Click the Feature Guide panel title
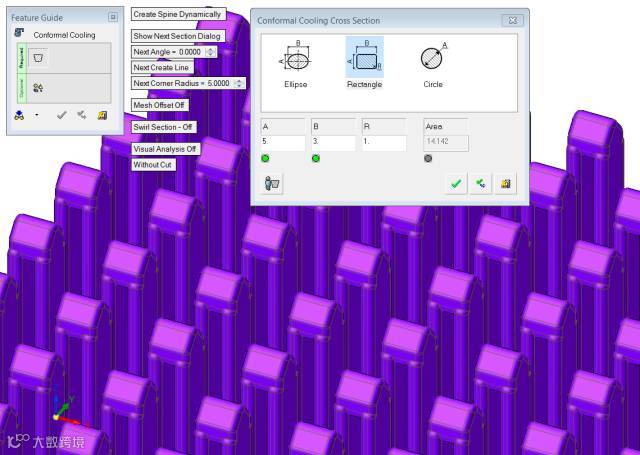This screenshot has height=455, width=640. (x=37, y=18)
